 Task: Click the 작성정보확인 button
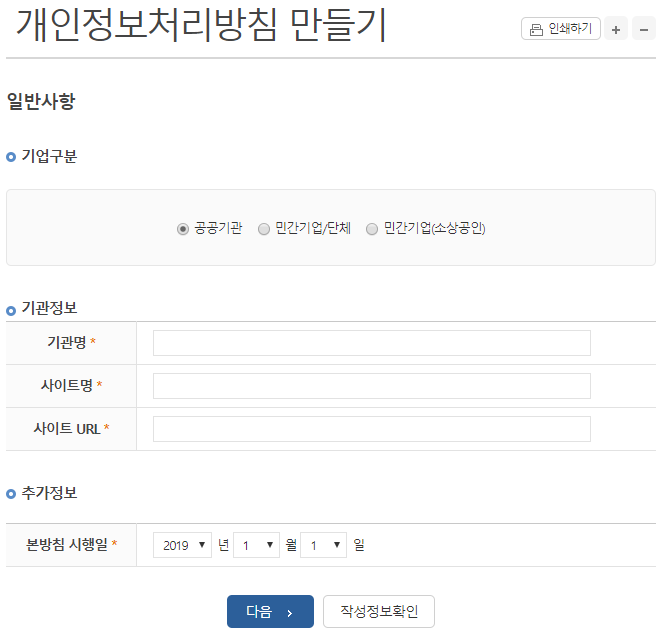(379, 611)
